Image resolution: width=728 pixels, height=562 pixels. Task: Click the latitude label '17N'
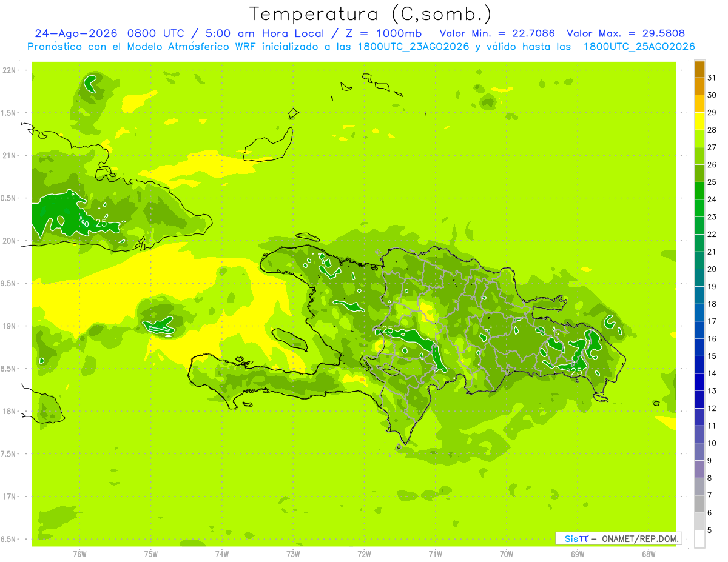coord(9,497)
